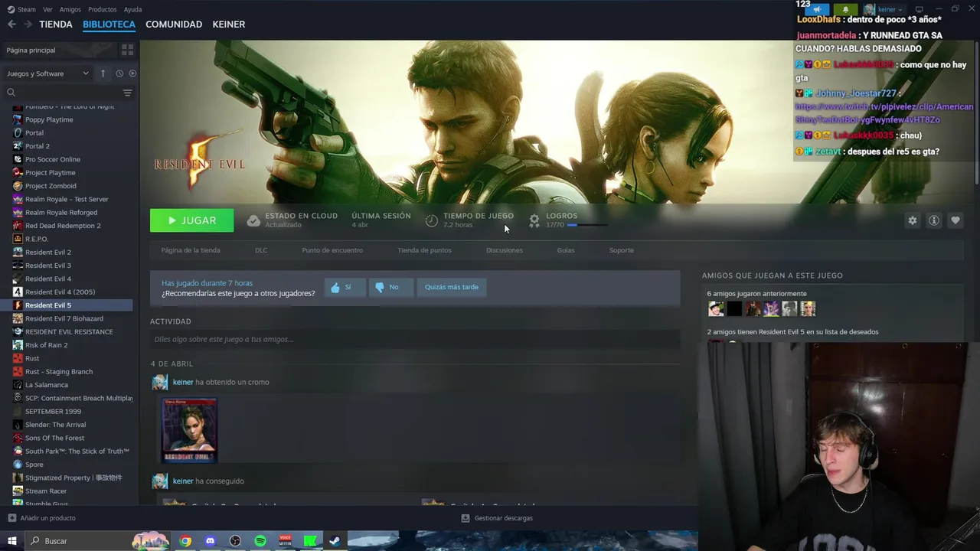Launch game with the green JUGAR button

coord(191,220)
